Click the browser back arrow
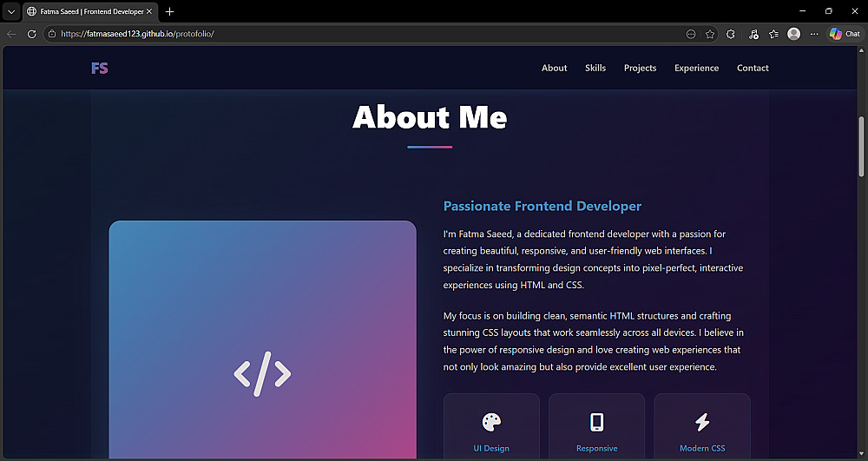868x461 pixels. tap(11, 34)
